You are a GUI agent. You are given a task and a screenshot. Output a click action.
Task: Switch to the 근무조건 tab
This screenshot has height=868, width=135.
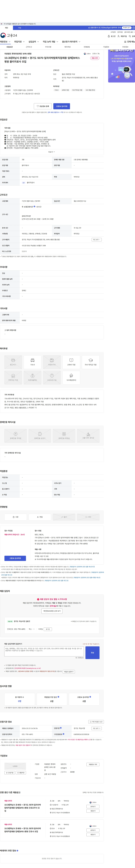pos(29,47)
